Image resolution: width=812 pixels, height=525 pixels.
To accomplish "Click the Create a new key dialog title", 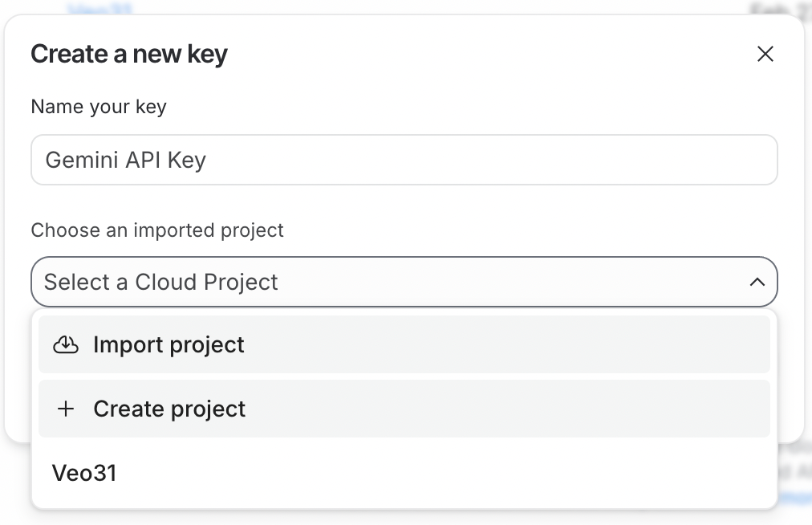I will [x=128, y=54].
